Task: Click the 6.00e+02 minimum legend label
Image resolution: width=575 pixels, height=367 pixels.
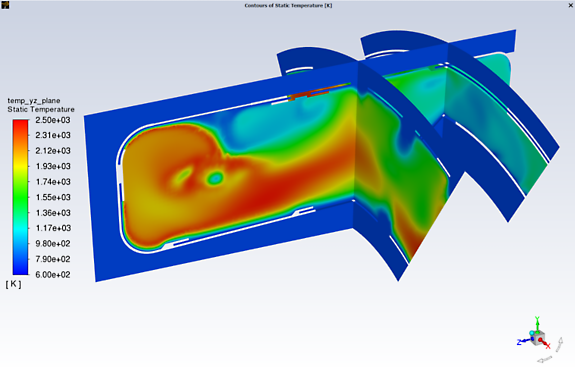Action: tap(53, 275)
